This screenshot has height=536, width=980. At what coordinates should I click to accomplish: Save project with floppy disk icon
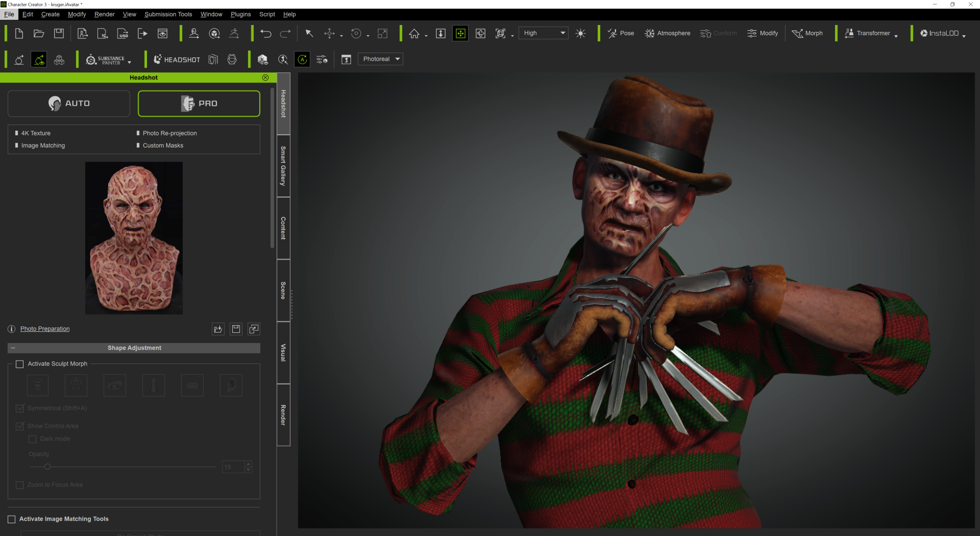tap(59, 33)
